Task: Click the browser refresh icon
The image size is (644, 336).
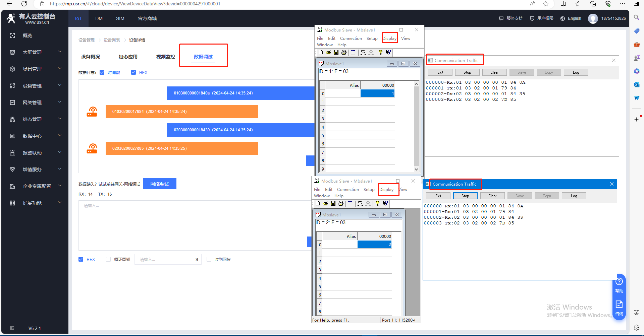Action: (24, 4)
